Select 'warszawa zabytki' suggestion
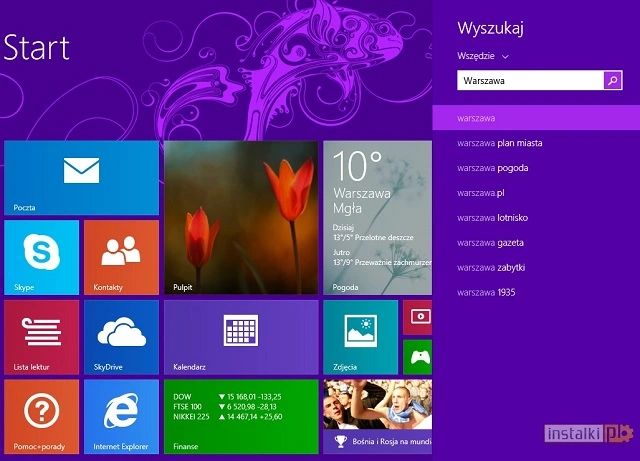 (536, 267)
